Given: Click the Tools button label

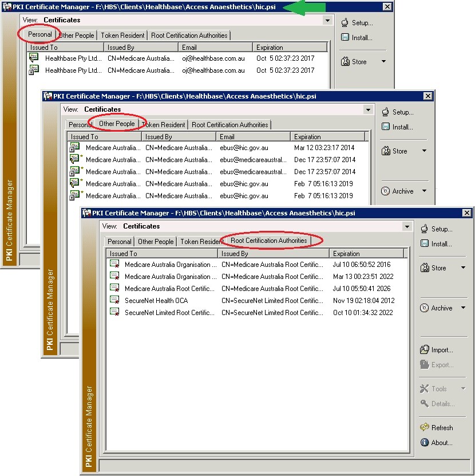Looking at the screenshot, I should 439,388.
